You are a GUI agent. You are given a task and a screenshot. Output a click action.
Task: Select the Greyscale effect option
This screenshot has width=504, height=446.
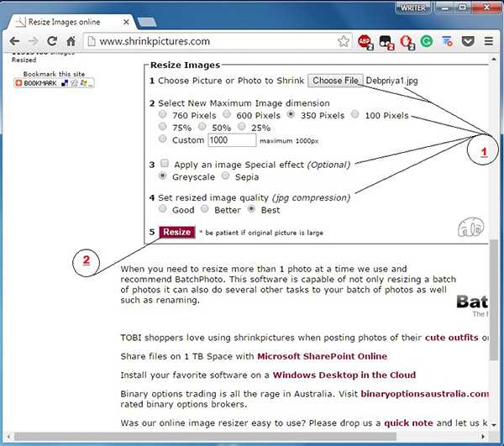point(163,176)
